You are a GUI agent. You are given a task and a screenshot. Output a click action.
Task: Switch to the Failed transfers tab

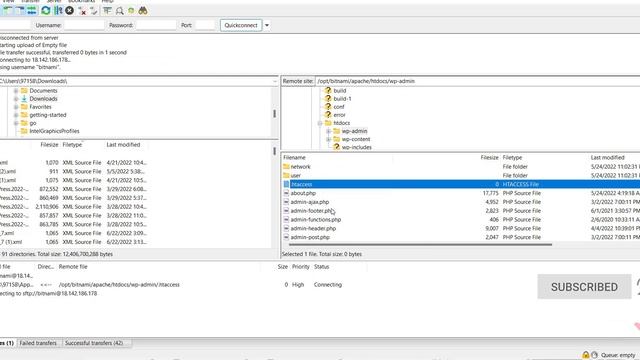(38, 343)
